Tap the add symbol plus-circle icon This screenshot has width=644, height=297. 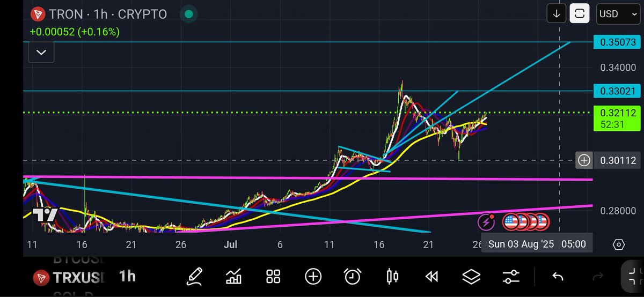(313, 277)
